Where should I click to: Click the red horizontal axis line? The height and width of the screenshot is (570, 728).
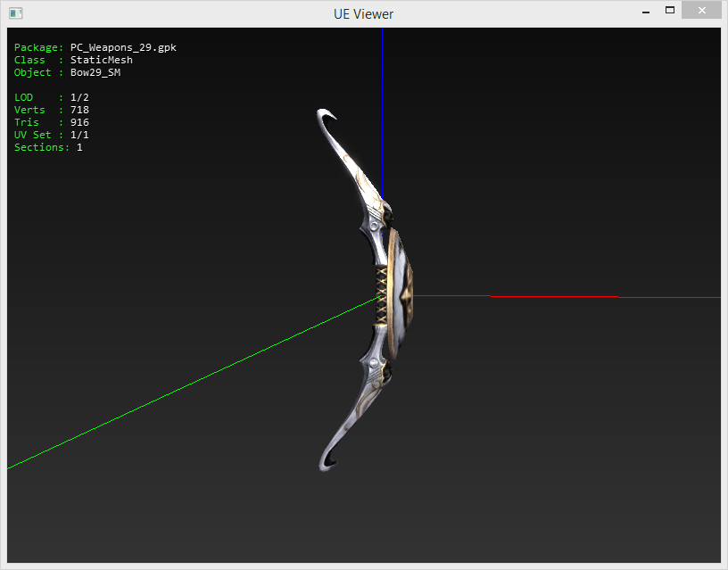(x=553, y=296)
